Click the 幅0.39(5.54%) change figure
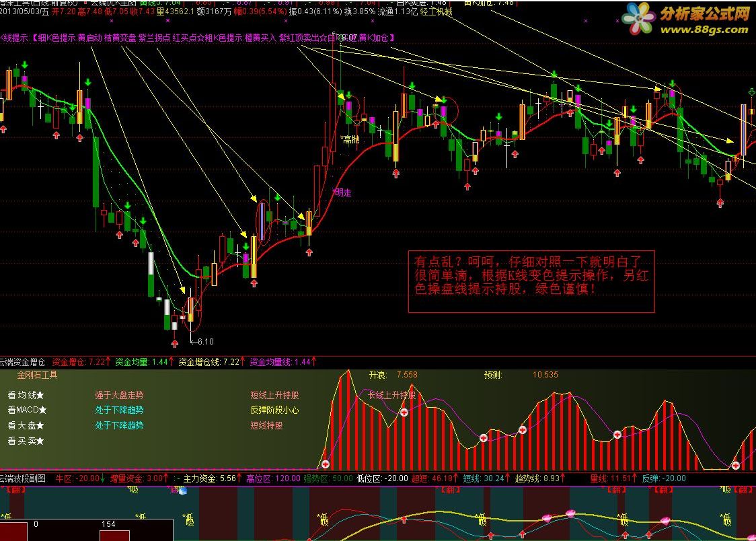This screenshot has width=756, height=541. tap(260, 11)
